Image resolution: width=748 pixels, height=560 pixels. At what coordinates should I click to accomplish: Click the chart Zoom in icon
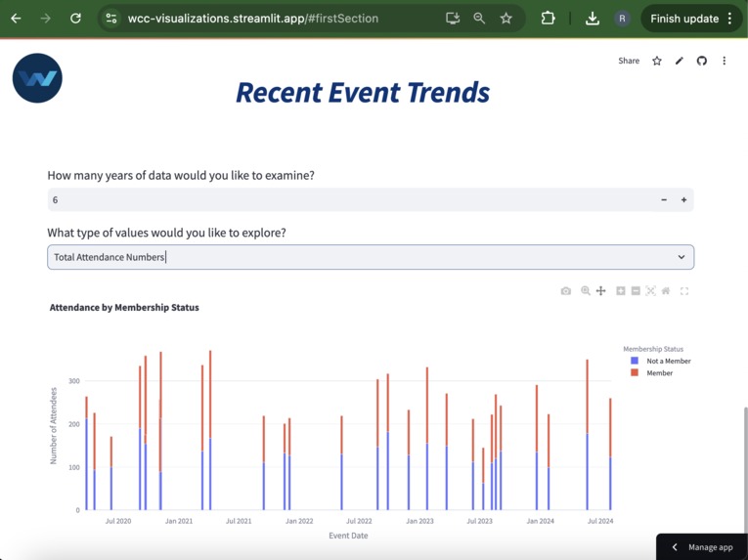(620, 291)
